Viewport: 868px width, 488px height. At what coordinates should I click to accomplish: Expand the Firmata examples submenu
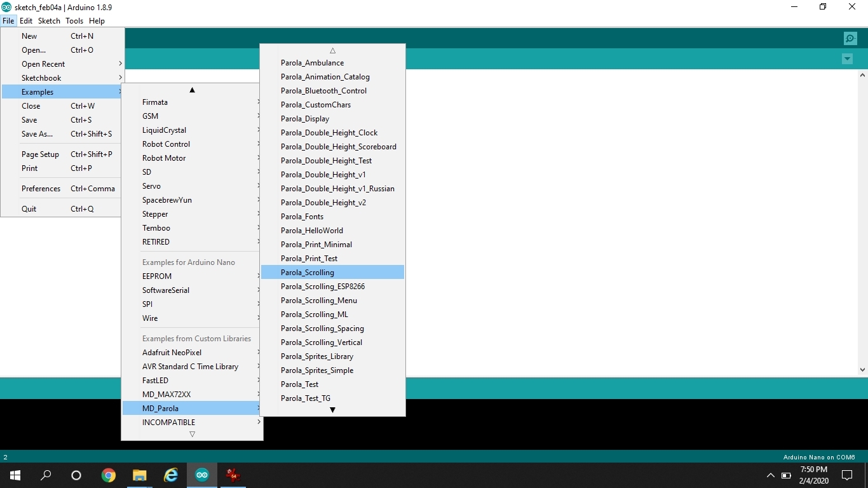192,102
